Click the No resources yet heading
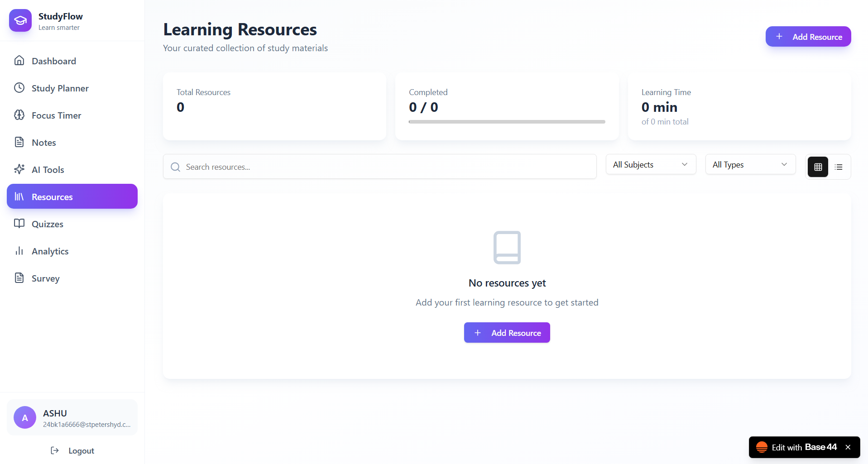Image resolution: width=868 pixels, height=464 pixels. click(x=507, y=283)
